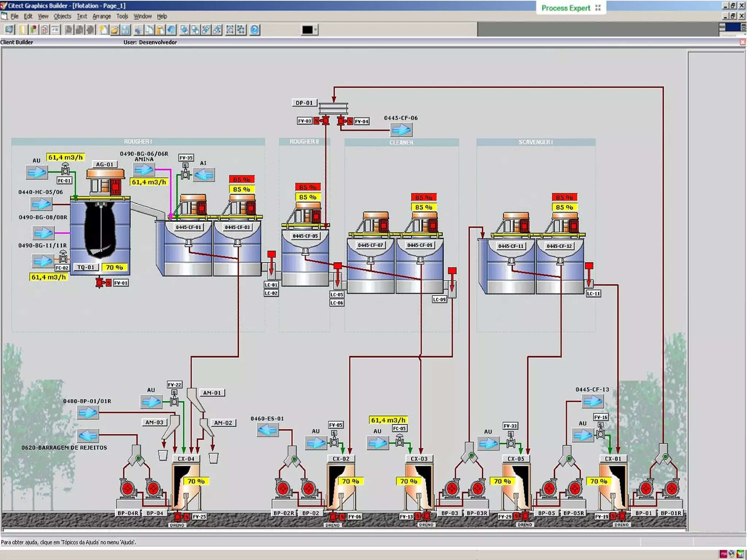Screen dimensions: 747x560
Task: Click the Process Expert label
Action: (x=566, y=8)
